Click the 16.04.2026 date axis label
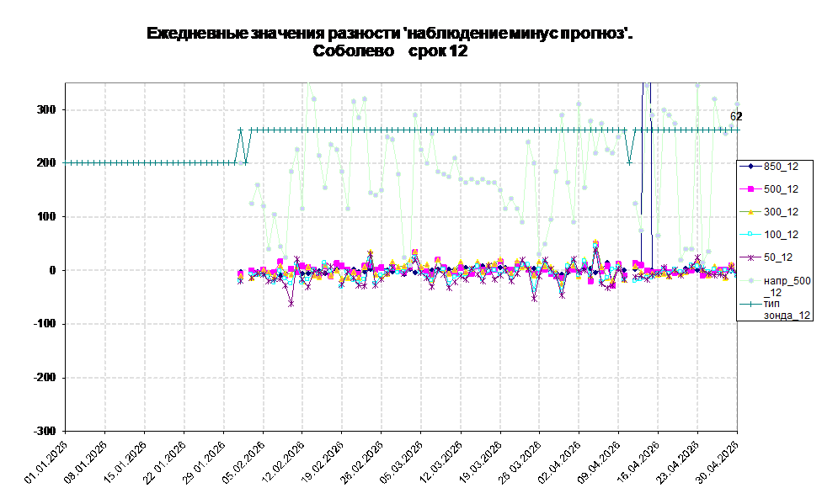 (x=639, y=462)
